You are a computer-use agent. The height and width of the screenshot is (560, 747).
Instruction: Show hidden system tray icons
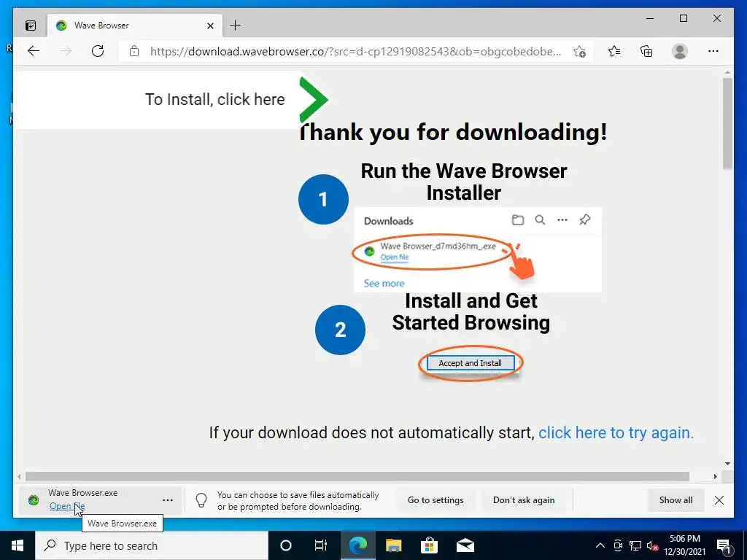point(600,545)
